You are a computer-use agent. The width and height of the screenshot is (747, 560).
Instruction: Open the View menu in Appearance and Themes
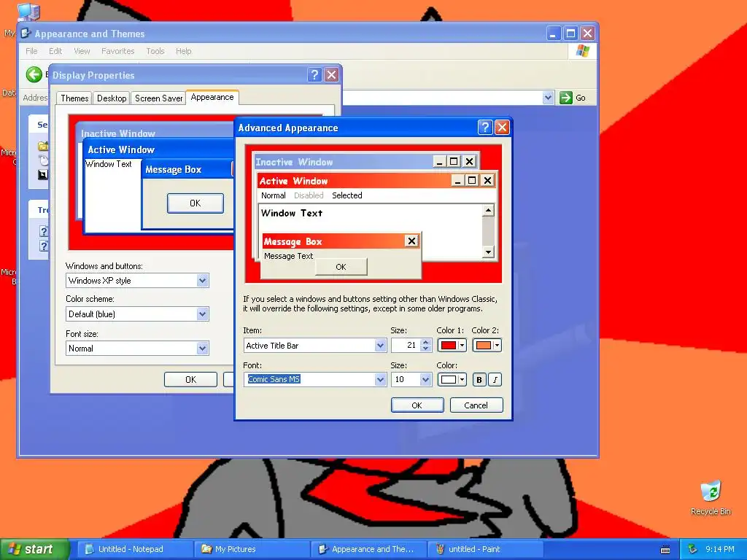[x=82, y=51]
